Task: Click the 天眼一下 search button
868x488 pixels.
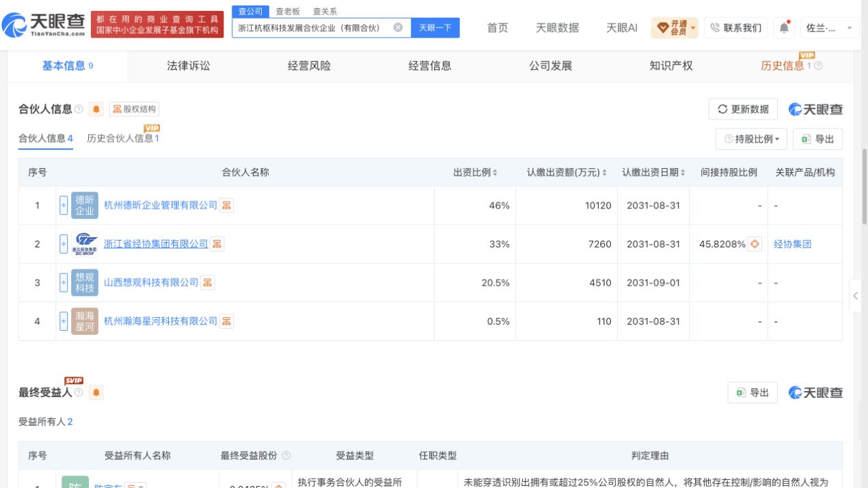Action: [x=435, y=28]
